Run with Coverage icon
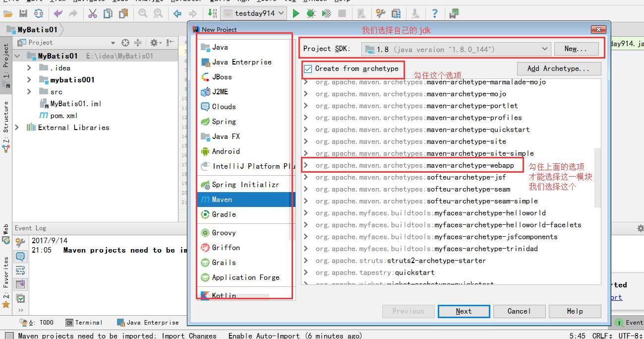Image resolution: width=644 pixels, height=339 pixels. pyautogui.click(x=327, y=13)
